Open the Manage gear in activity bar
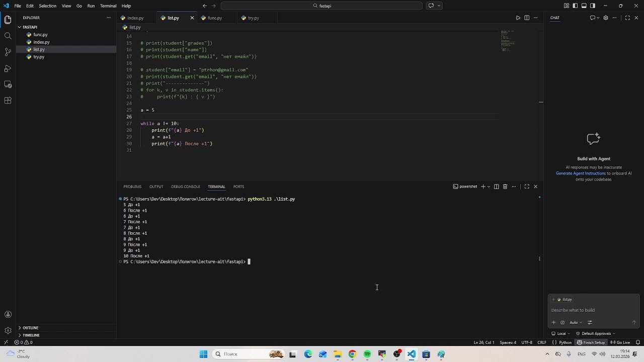644x362 pixels. click(8, 330)
